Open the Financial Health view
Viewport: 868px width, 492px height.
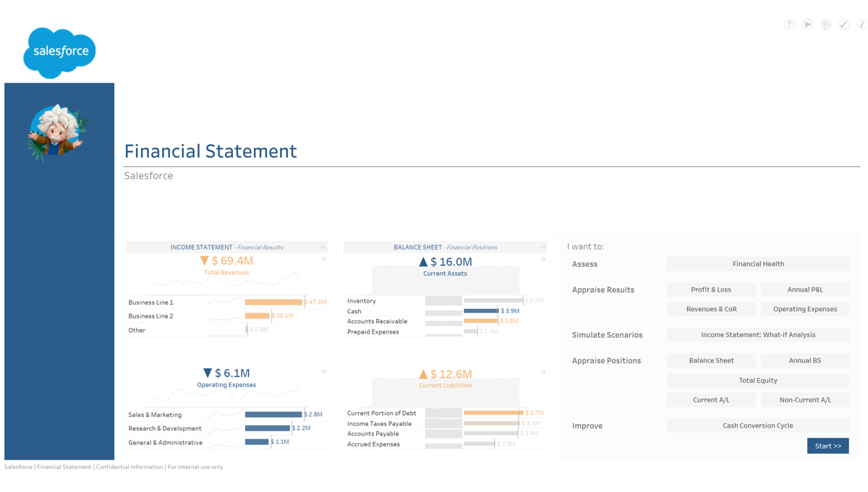tap(757, 264)
